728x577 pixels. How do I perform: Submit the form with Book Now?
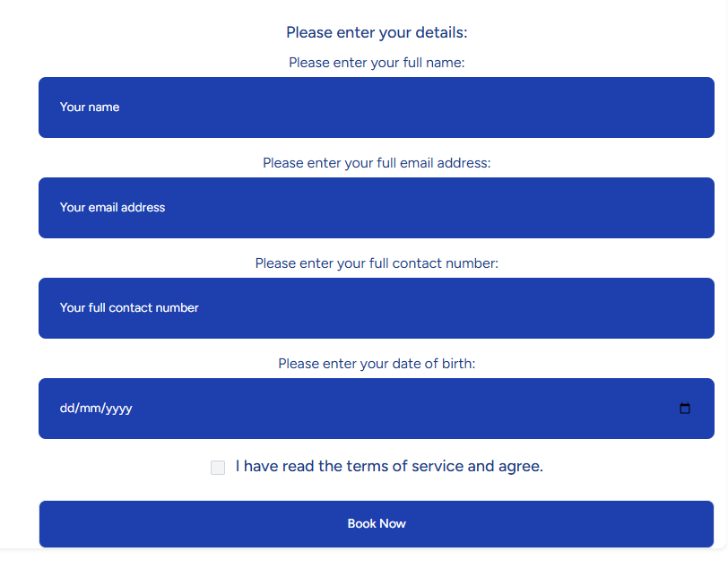[377, 523]
